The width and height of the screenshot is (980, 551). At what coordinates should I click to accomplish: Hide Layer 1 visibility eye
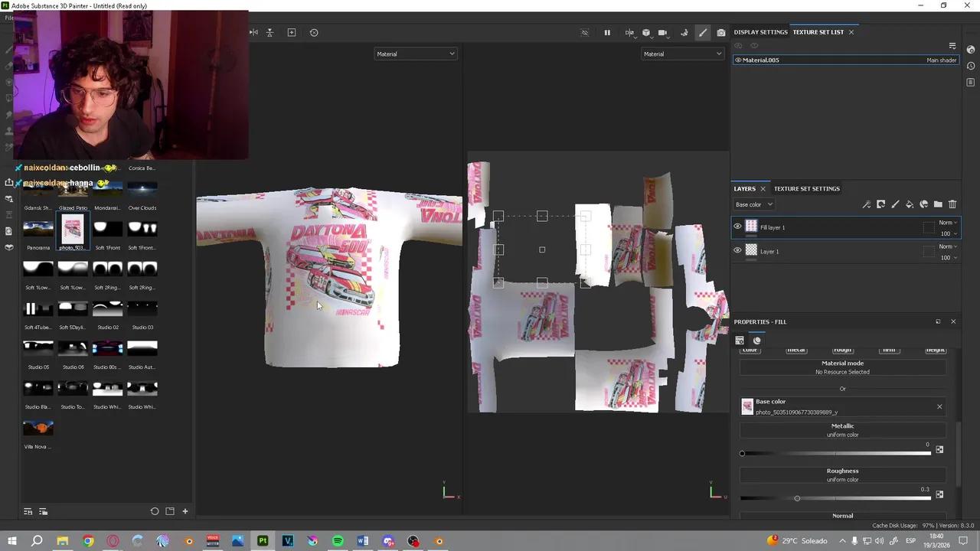(737, 250)
